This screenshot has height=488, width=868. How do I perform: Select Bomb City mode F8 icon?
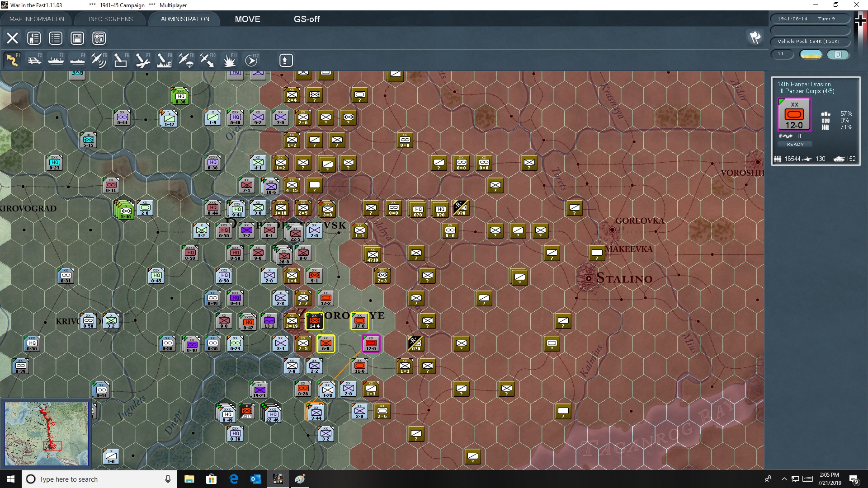coord(164,60)
